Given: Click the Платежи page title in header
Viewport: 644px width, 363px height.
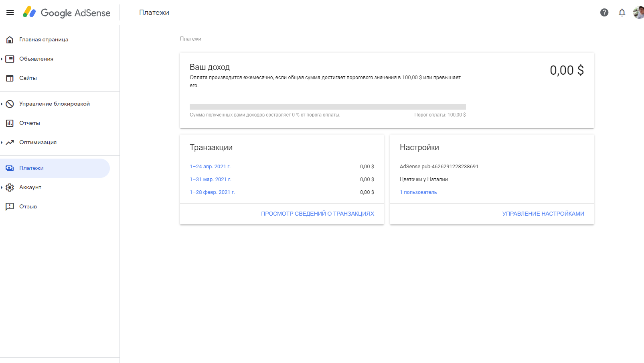Looking at the screenshot, I should pos(154,12).
